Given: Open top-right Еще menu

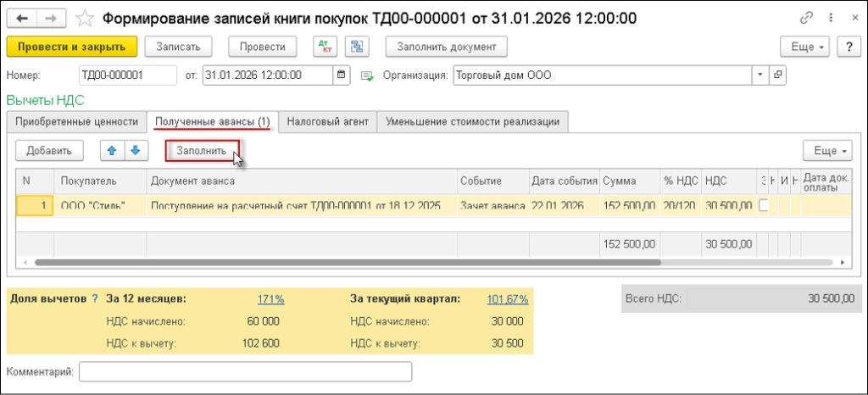Looking at the screenshot, I should (x=804, y=47).
